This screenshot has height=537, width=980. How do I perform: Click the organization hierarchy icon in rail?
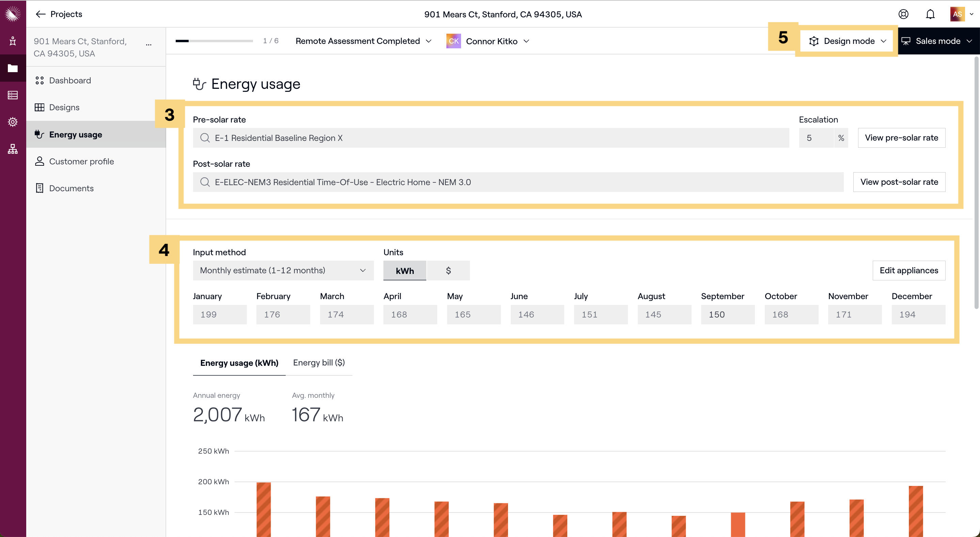point(13,149)
